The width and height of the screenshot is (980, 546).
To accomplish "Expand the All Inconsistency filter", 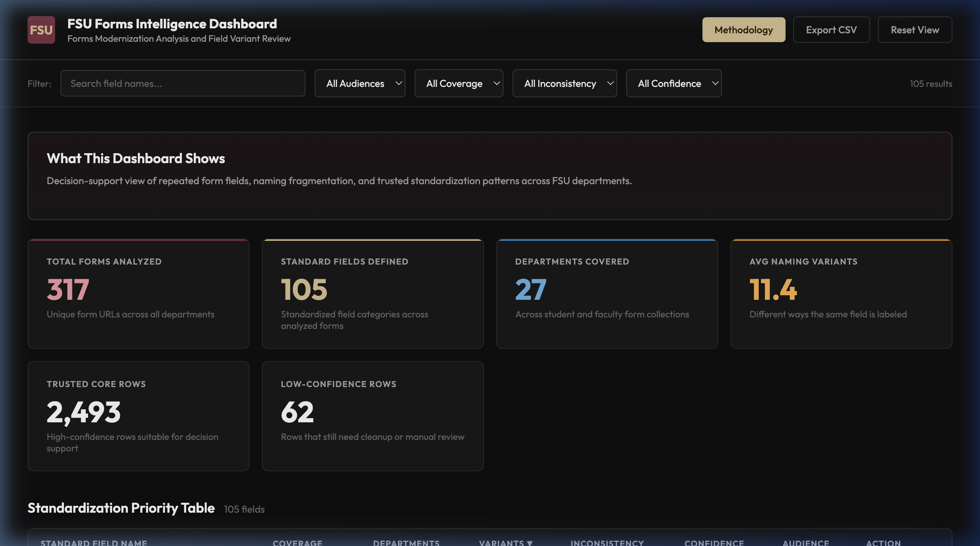I will pyautogui.click(x=565, y=83).
